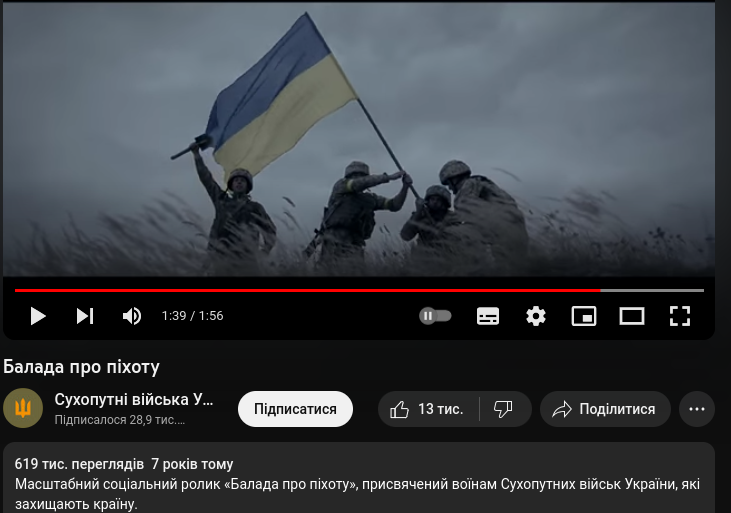Play the paused video

38,316
